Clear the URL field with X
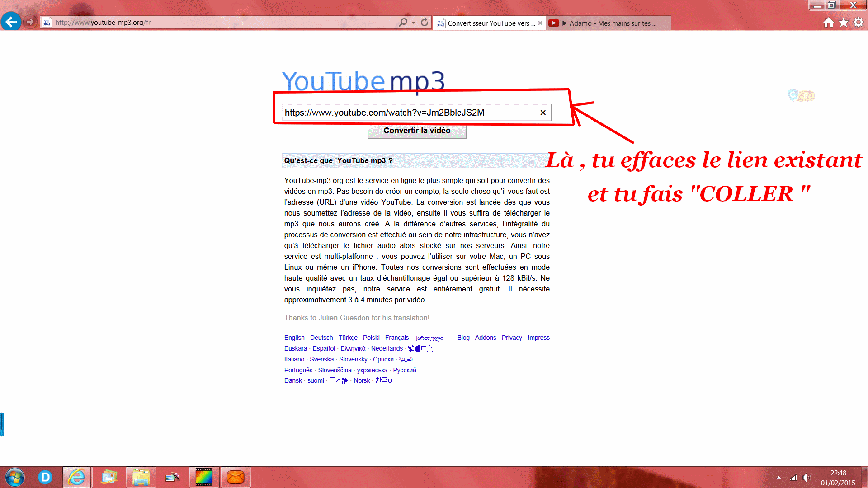The height and width of the screenshot is (488, 868). click(x=543, y=113)
